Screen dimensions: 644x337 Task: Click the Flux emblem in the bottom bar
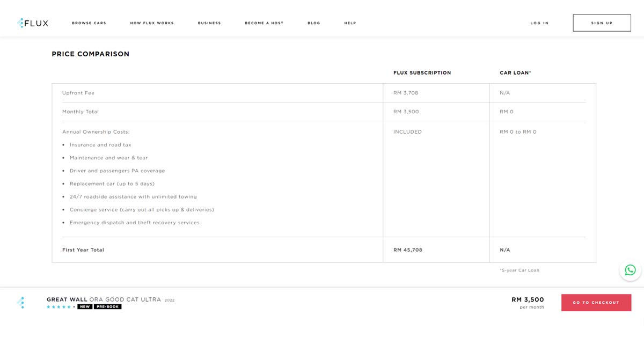coord(21,303)
